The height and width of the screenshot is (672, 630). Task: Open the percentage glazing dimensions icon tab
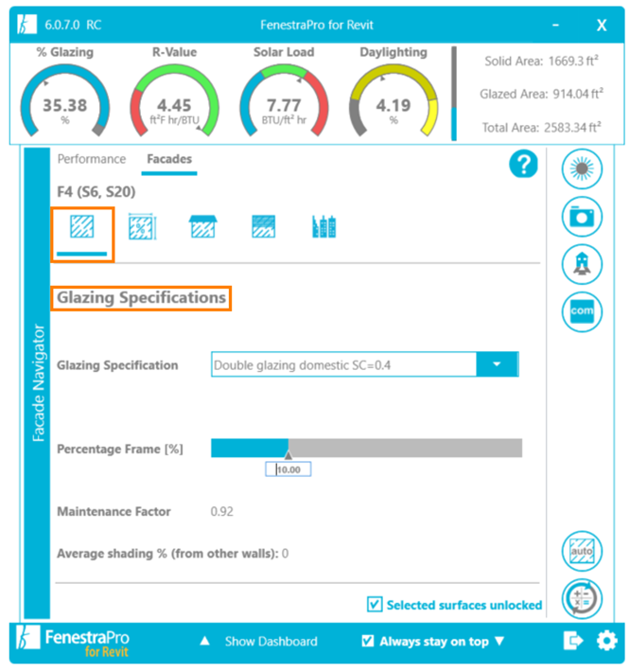point(143,227)
